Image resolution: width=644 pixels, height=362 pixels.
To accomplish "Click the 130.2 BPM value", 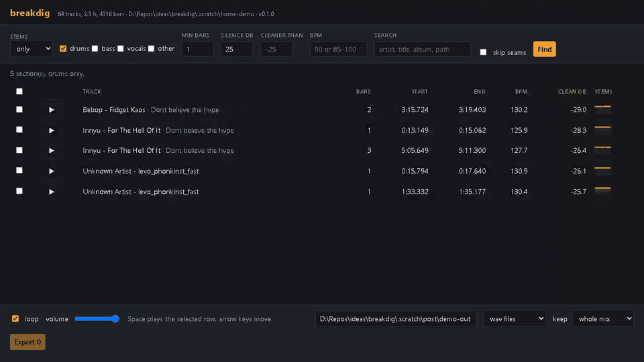I will coord(519,109).
